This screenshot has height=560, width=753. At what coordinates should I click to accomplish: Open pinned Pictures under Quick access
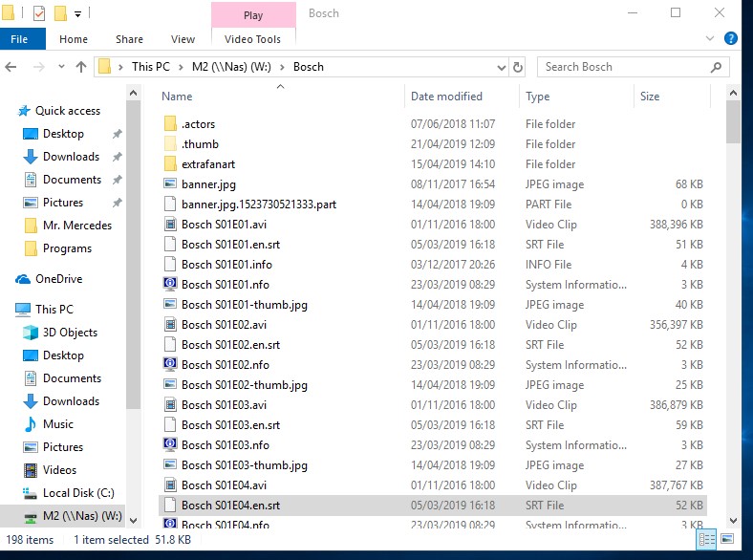[63, 203]
